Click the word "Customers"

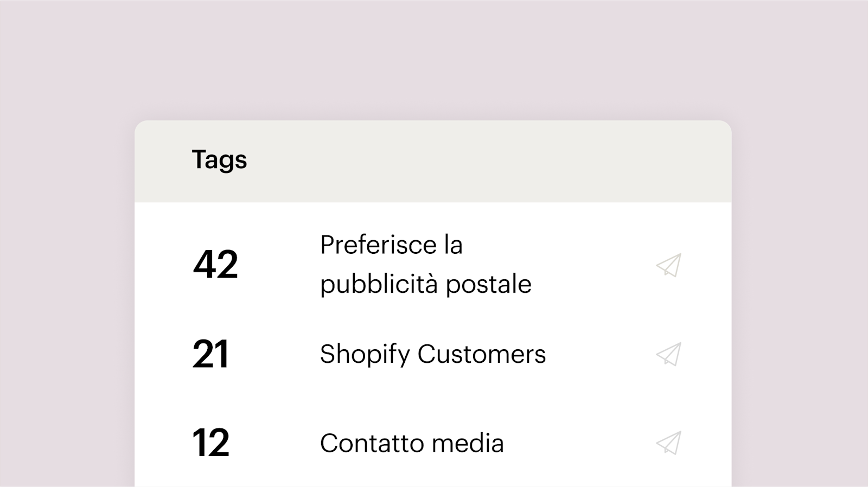481,355
